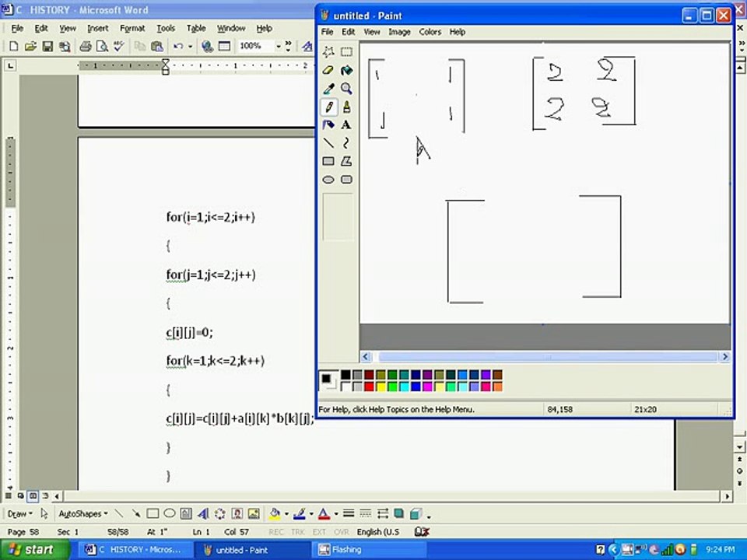Select the Ellipse tool in Paint

328,180
